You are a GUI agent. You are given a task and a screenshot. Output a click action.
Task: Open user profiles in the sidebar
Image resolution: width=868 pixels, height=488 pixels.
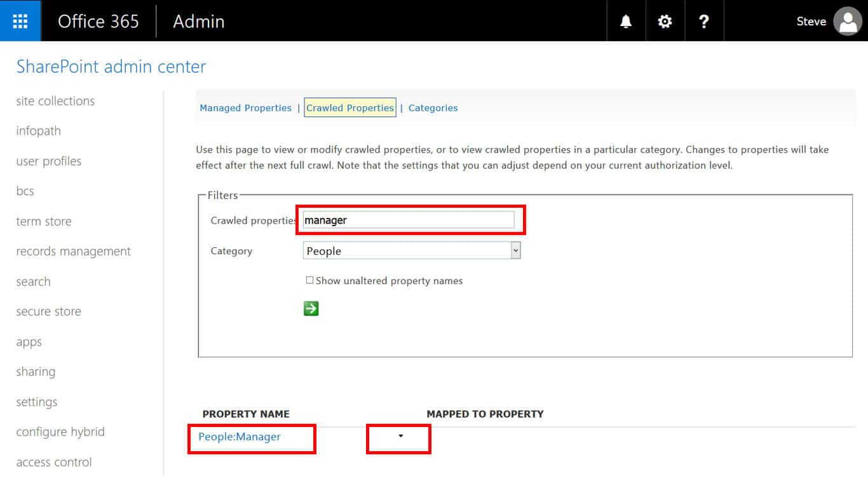pyautogui.click(x=49, y=161)
